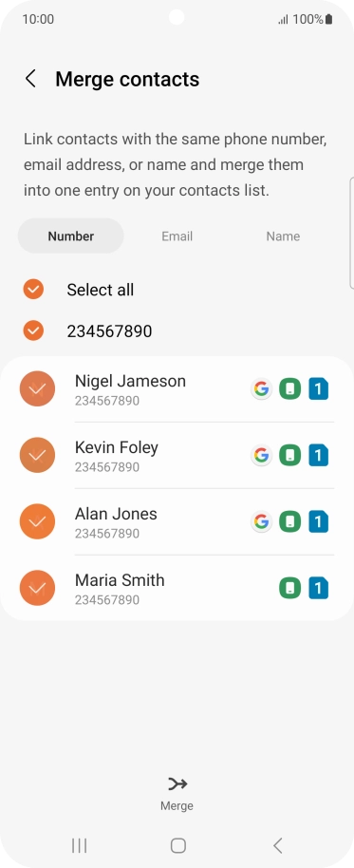This screenshot has width=354, height=868.
Task: Tap phone storage icon for Kevin Foley
Action: pos(289,456)
